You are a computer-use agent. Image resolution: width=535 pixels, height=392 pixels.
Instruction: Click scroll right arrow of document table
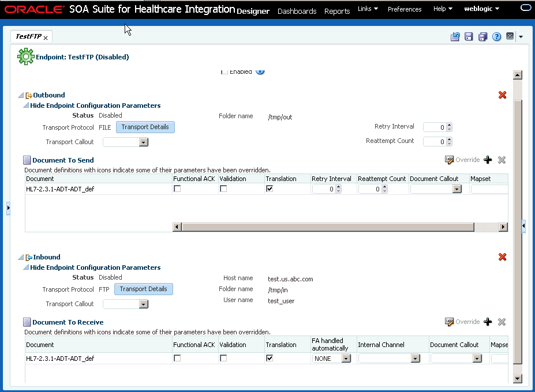(503, 227)
